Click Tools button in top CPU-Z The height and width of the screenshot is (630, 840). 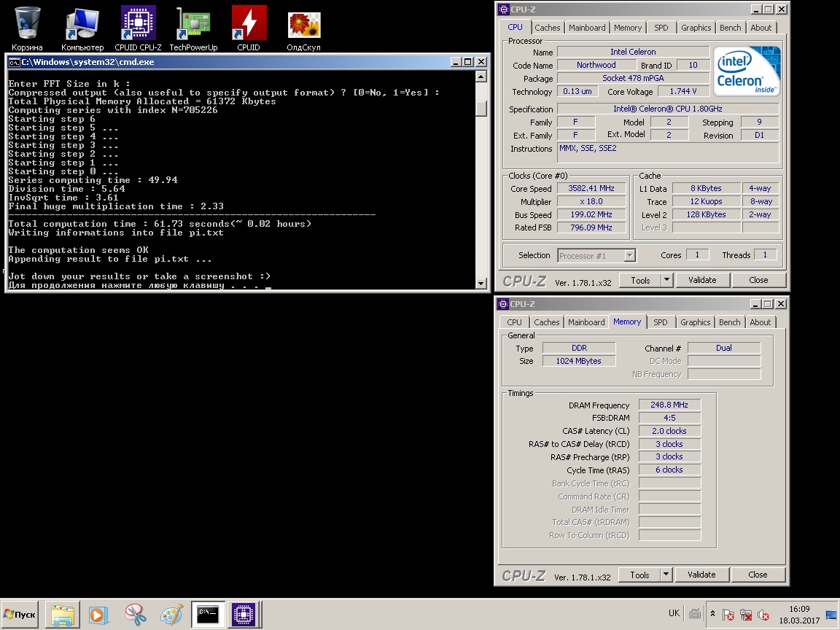pyautogui.click(x=640, y=280)
